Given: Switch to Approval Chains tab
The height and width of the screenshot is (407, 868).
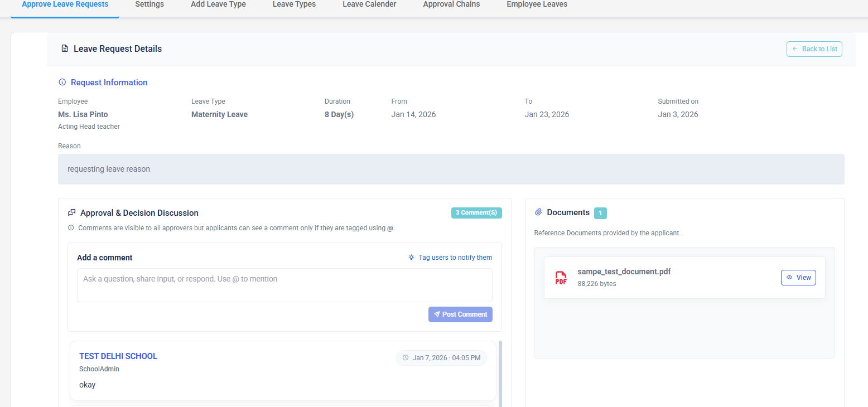Looking at the screenshot, I should click(451, 4).
